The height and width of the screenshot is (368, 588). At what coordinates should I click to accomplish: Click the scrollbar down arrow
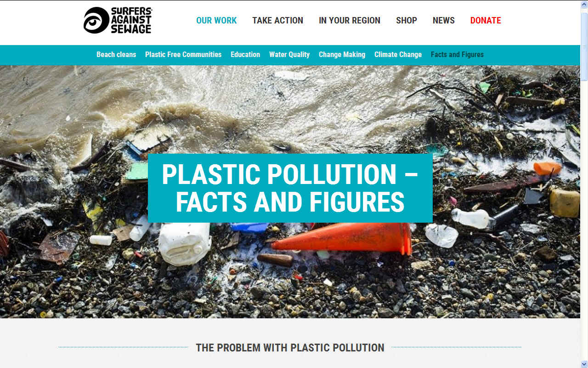pos(584,364)
